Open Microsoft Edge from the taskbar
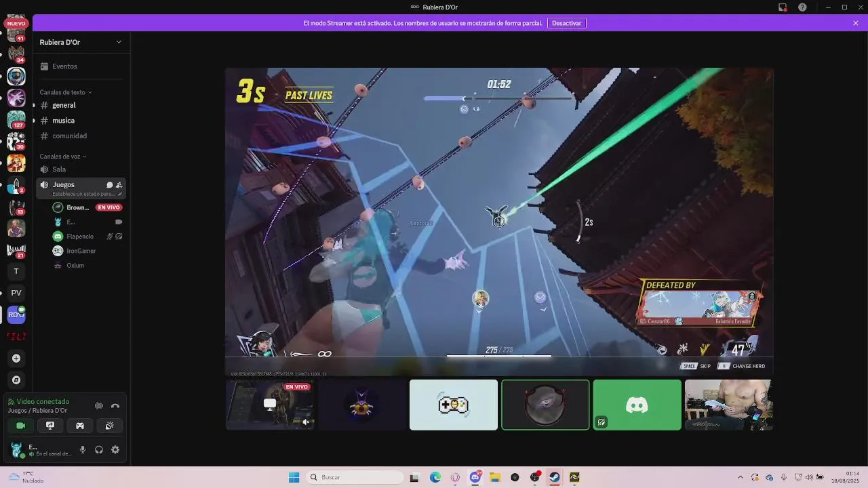 click(x=435, y=477)
